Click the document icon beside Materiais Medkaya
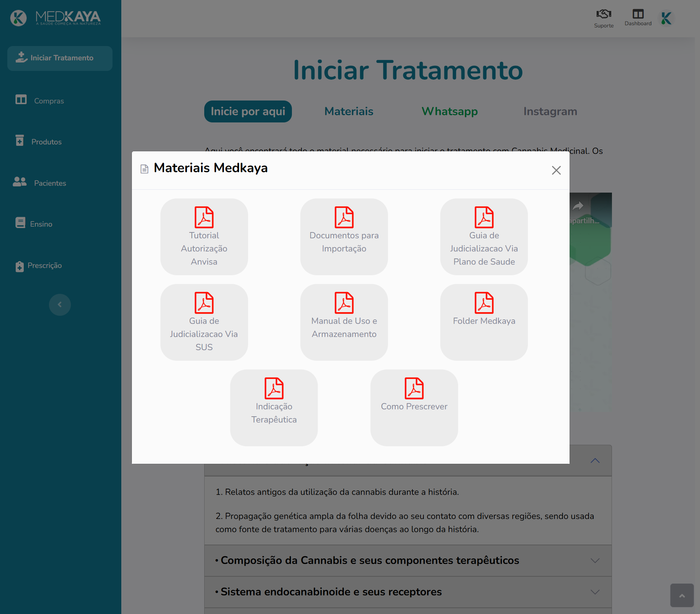The image size is (700, 614). [x=145, y=169]
